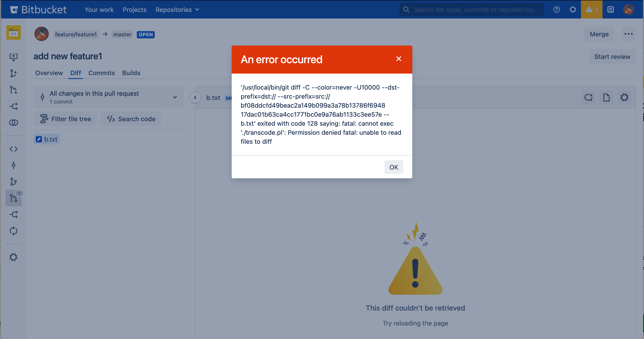644x339 pixels.
Task: Open the Repositories dropdown menu
Action: pyautogui.click(x=177, y=9)
